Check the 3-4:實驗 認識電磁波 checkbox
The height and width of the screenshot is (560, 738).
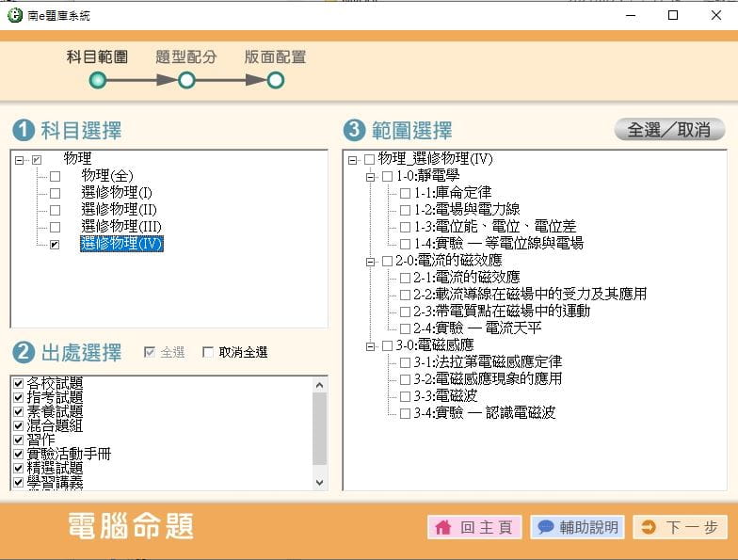point(405,414)
